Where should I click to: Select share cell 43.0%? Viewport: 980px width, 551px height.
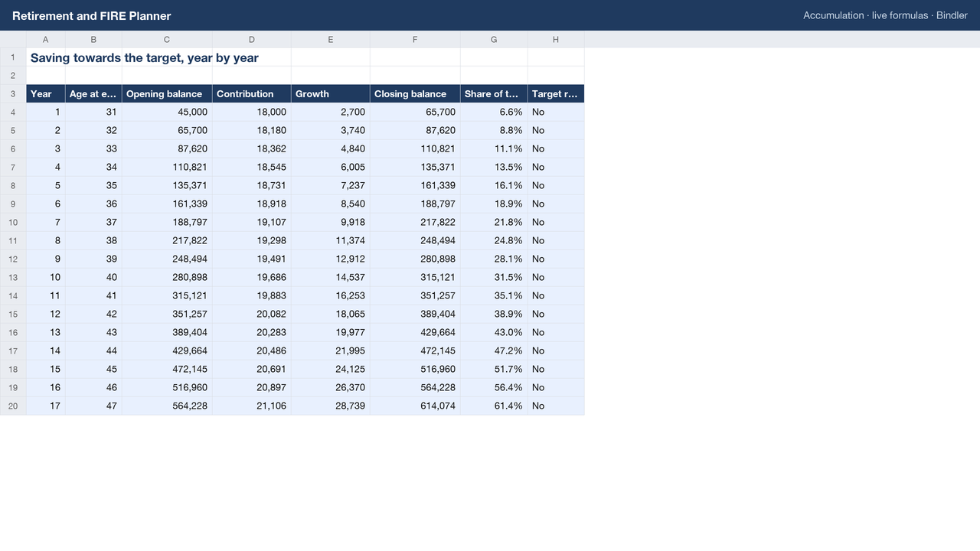(x=494, y=332)
